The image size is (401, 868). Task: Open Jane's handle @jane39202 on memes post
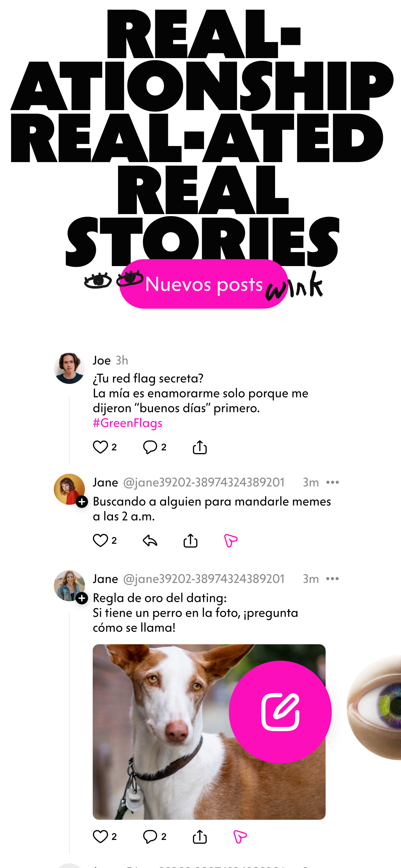204,482
